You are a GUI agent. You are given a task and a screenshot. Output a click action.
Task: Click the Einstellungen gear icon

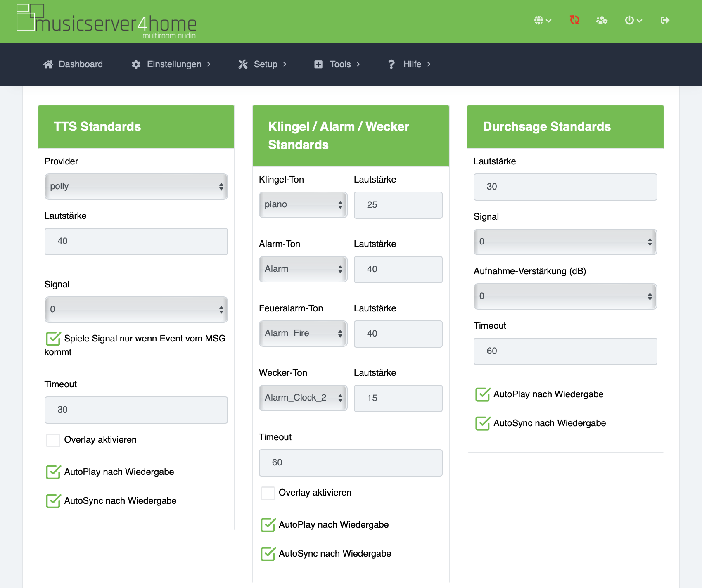tap(136, 64)
